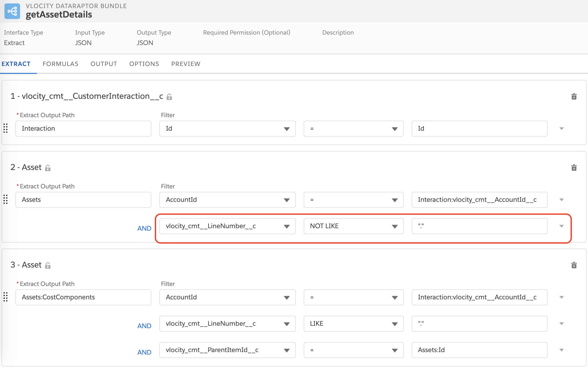Grab drag handle beside Assets path
The height and width of the screenshot is (368, 588).
pyautogui.click(x=5, y=200)
